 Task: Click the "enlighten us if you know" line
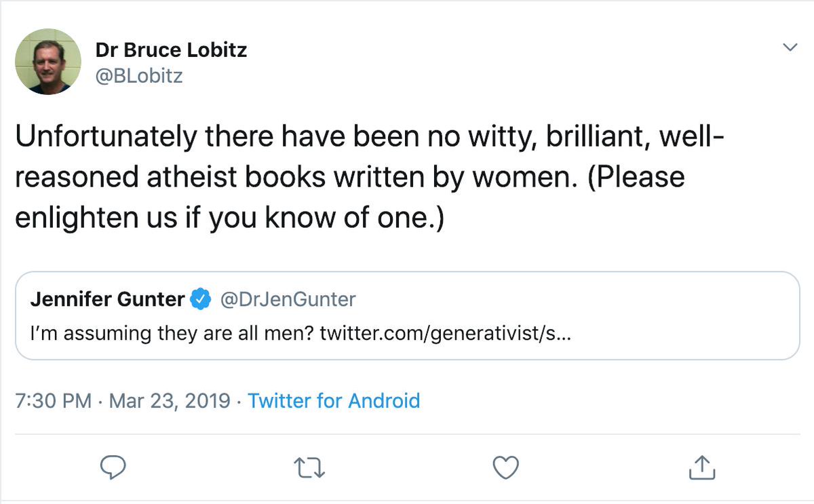point(229,219)
